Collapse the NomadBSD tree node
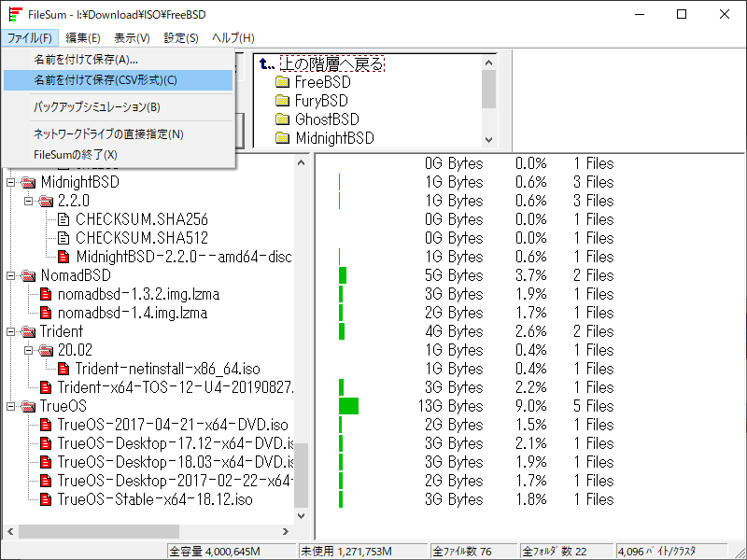The image size is (747, 560). click(10, 275)
